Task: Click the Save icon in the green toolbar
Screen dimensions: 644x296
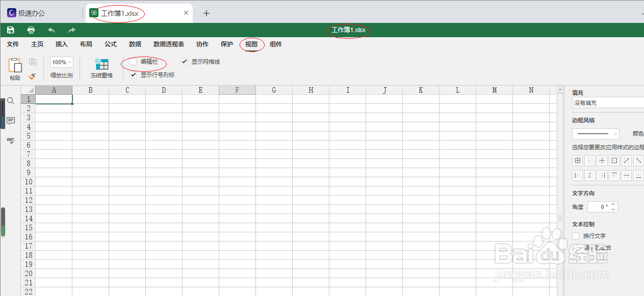Action: (10, 30)
